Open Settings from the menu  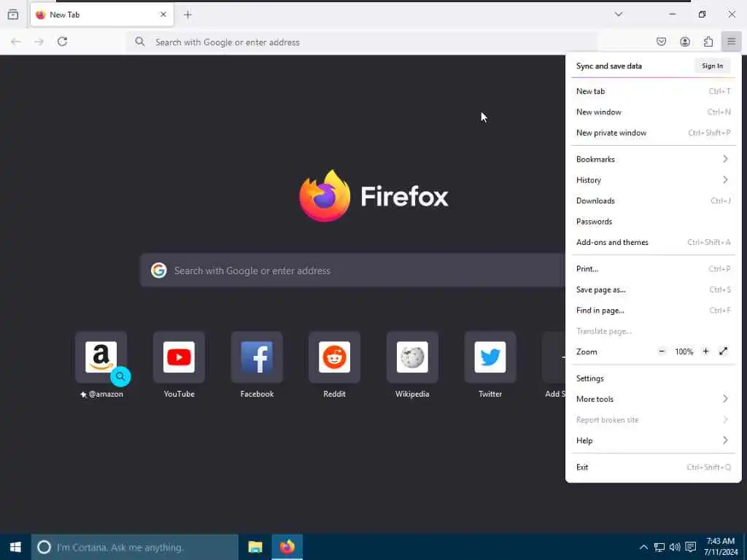653,378
